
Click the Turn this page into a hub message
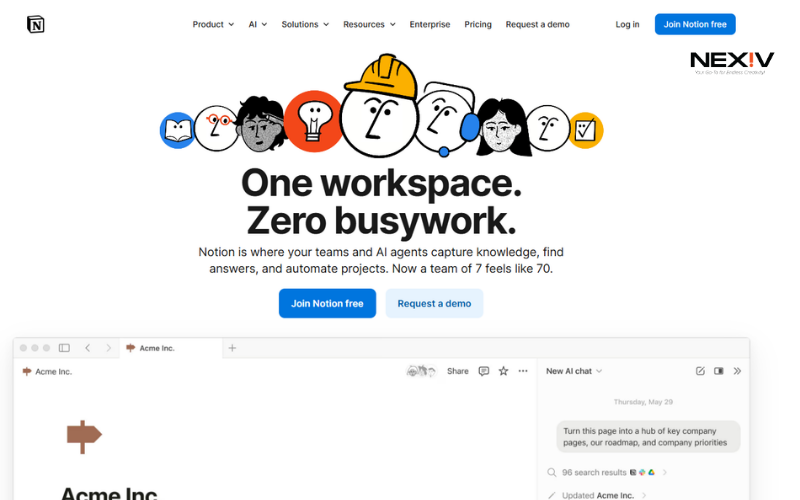[648, 437]
